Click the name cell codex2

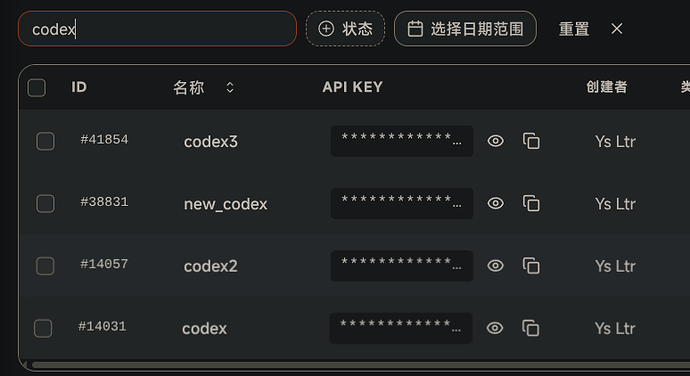point(211,266)
